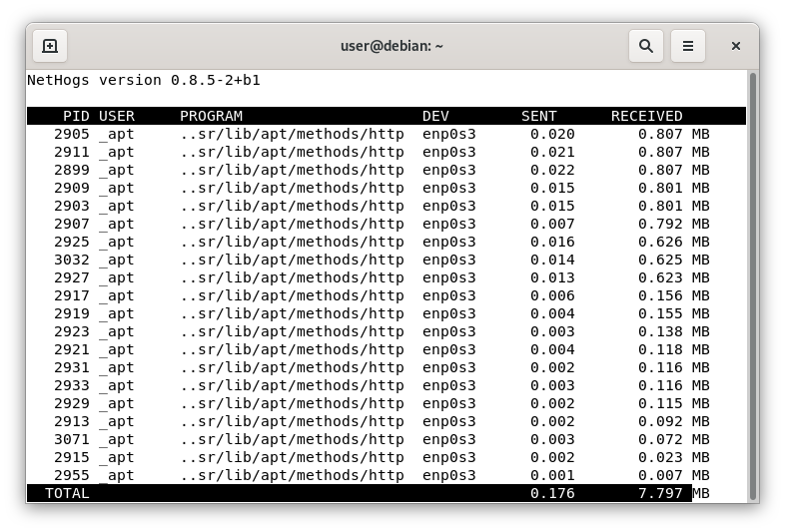Open the terminal search tool
This screenshot has width=785, height=532.
(x=646, y=46)
